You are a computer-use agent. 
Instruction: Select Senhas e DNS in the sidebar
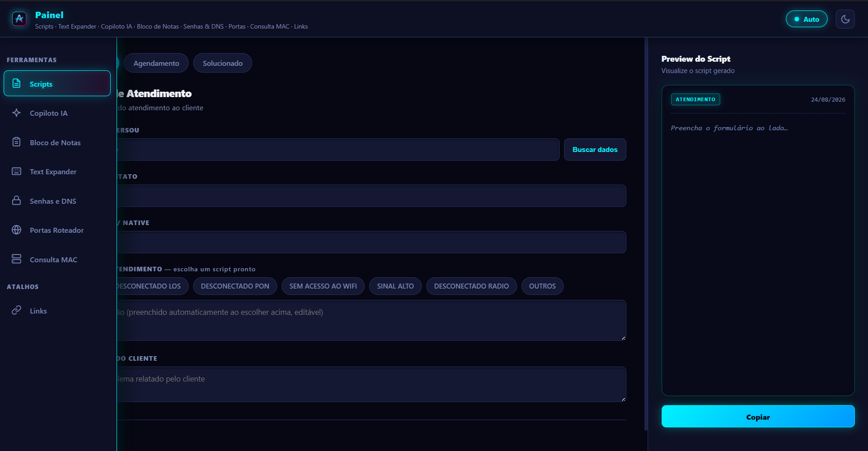pyautogui.click(x=57, y=201)
